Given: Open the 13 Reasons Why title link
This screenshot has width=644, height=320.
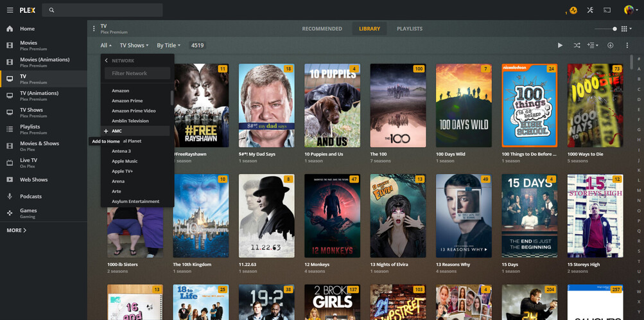Looking at the screenshot, I should click(x=453, y=265).
